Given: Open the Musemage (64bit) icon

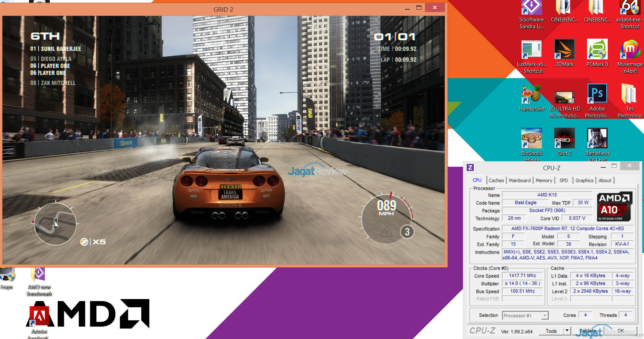Looking at the screenshot, I should pos(630,50).
